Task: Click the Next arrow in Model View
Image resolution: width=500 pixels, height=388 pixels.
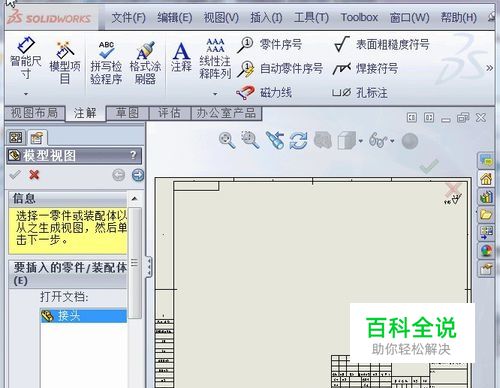Action: pos(138,175)
